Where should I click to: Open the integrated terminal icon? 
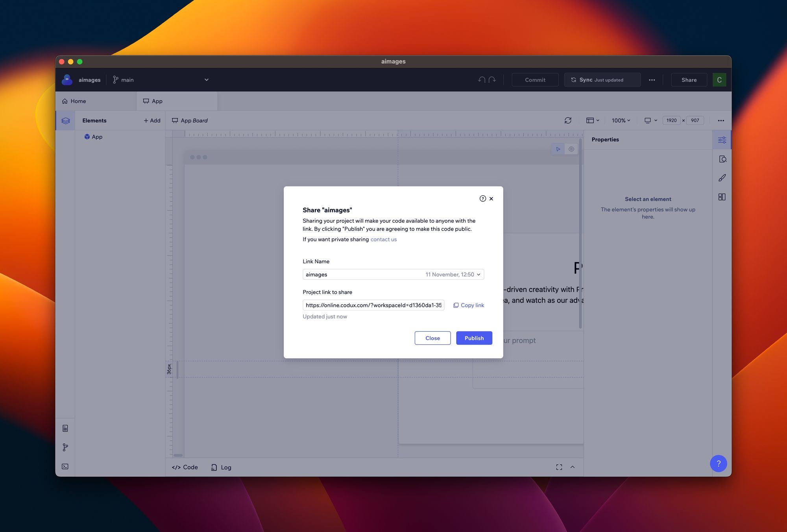(65, 466)
